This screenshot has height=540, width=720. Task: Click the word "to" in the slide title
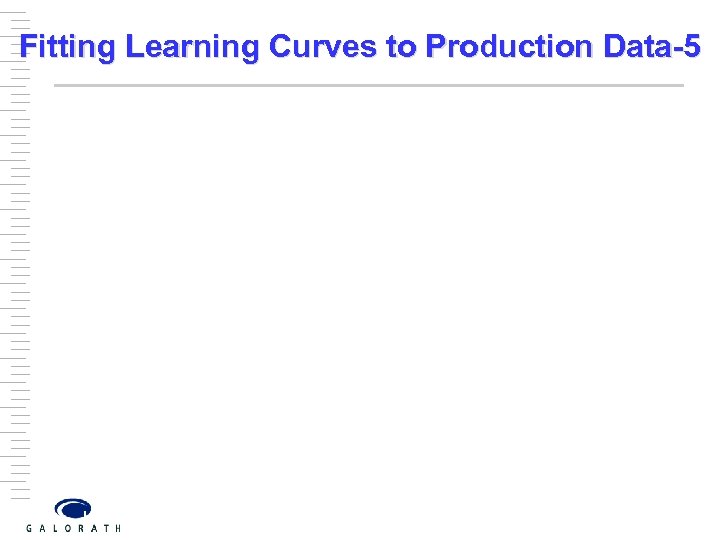click(x=403, y=47)
